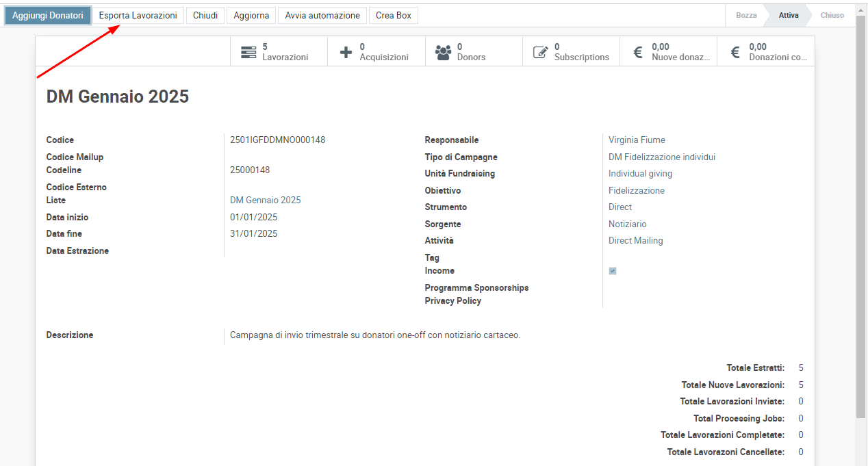This screenshot has width=868, height=466.
Task: Set the status to Chiuso
Action: (832, 15)
